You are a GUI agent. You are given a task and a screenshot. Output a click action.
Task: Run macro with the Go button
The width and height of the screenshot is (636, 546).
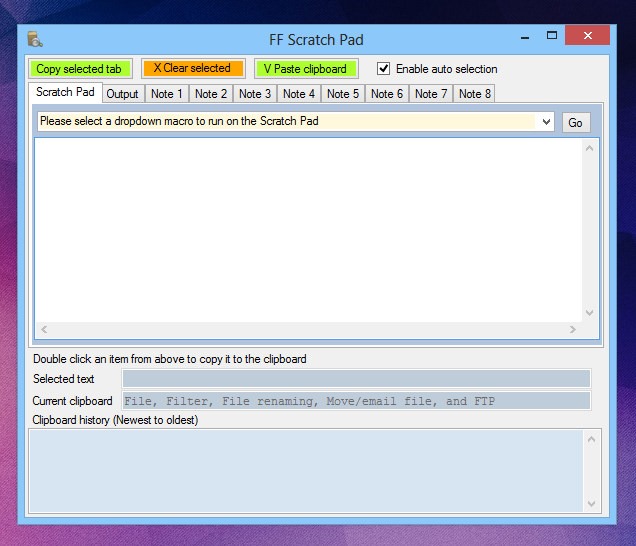[x=576, y=123]
